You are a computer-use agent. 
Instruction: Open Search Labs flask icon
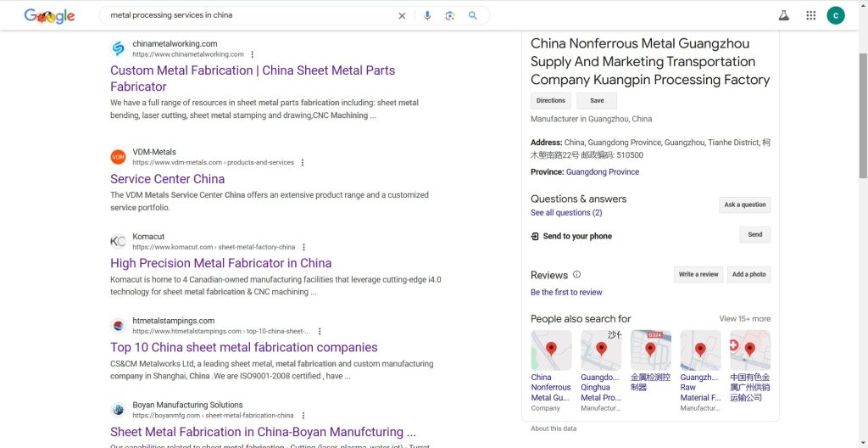[783, 15]
